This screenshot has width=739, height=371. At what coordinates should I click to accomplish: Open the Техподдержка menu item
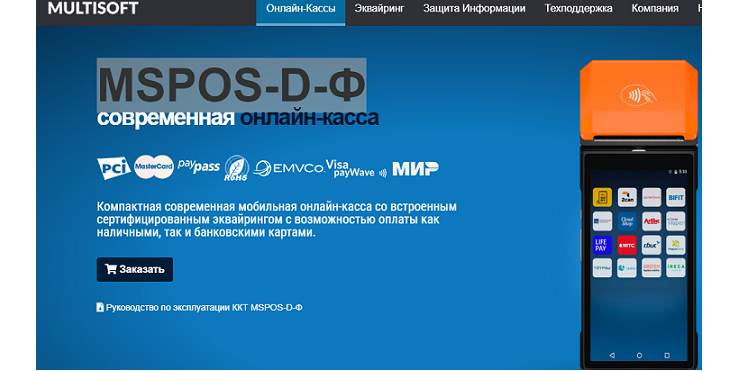pyautogui.click(x=578, y=8)
